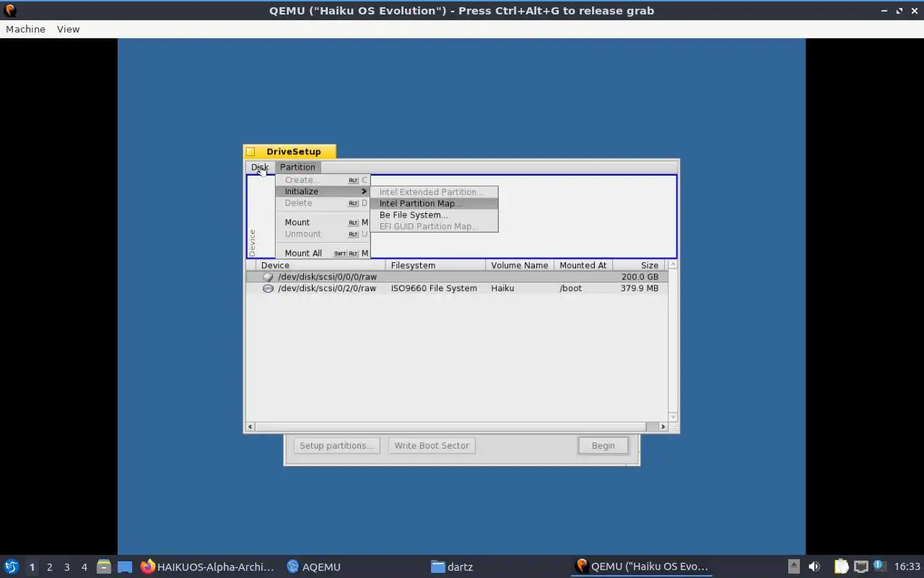
Task: Open the QEMU Machine menu
Action: (25, 29)
